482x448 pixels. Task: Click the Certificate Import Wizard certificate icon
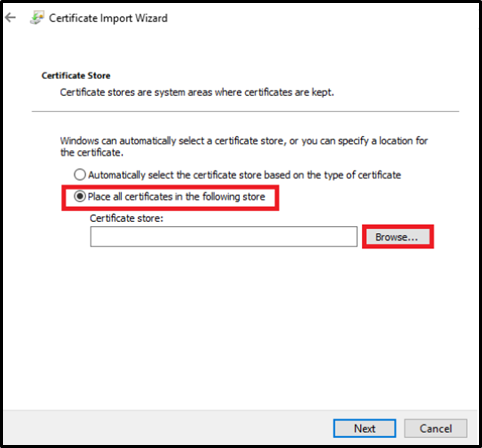pos(37,18)
